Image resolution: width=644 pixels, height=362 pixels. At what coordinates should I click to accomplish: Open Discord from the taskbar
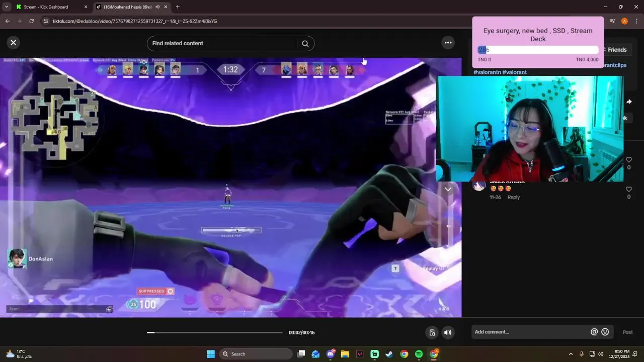[x=331, y=354]
